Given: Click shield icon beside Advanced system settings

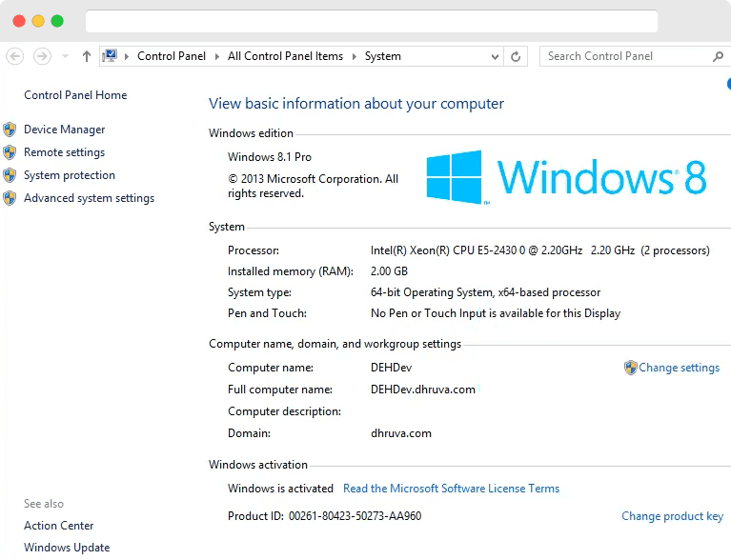Looking at the screenshot, I should click(x=10, y=198).
